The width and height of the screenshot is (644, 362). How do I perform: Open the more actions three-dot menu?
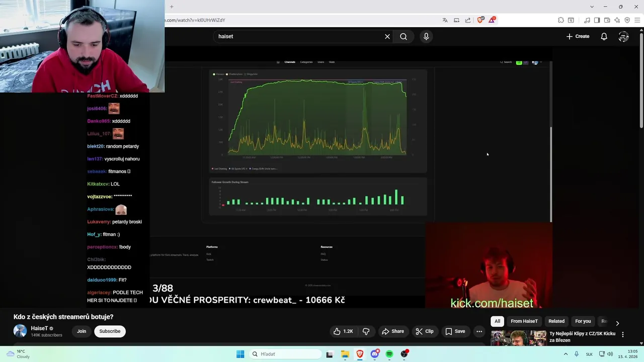[479, 331]
